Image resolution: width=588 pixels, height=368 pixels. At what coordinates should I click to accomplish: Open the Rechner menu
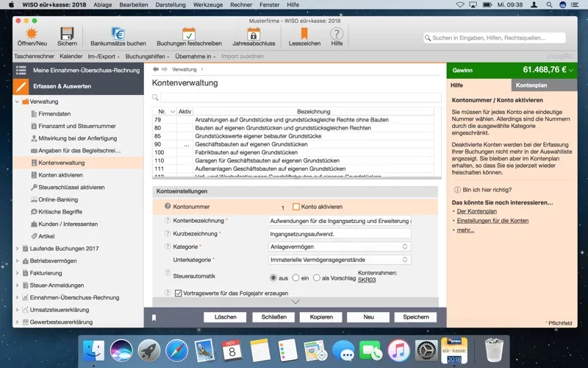[241, 5]
